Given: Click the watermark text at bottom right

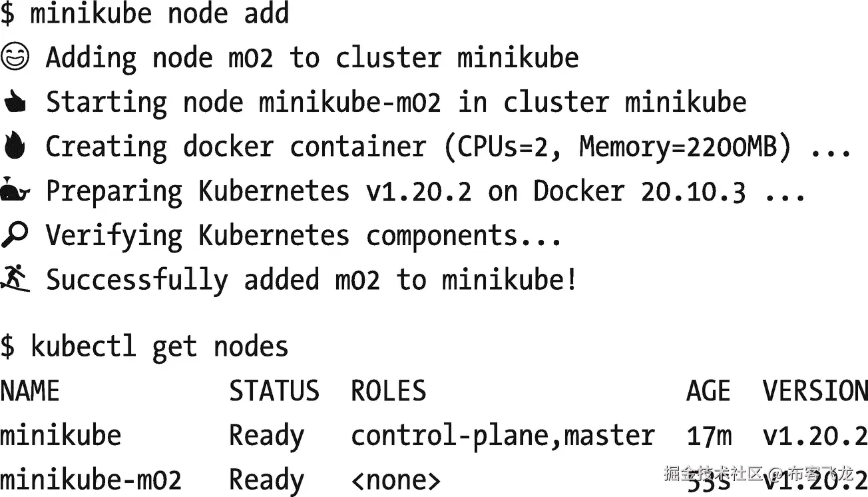Looking at the screenshot, I should click(x=759, y=474).
